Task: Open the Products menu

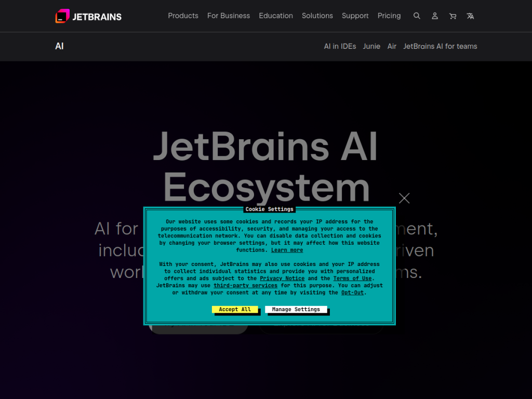Action: tap(183, 16)
